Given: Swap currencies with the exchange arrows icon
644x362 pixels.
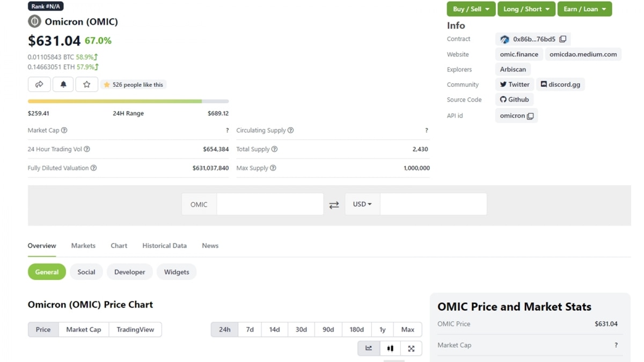Looking at the screenshot, I should (x=334, y=205).
